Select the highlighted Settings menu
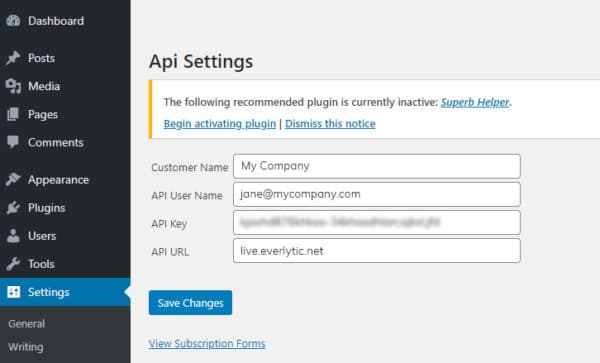Image resolution: width=600 pixels, height=363 pixels. click(65, 292)
